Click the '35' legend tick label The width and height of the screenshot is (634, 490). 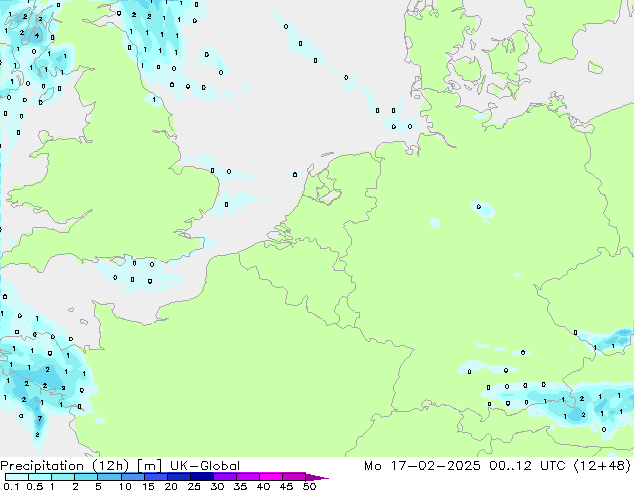pyautogui.click(x=240, y=486)
